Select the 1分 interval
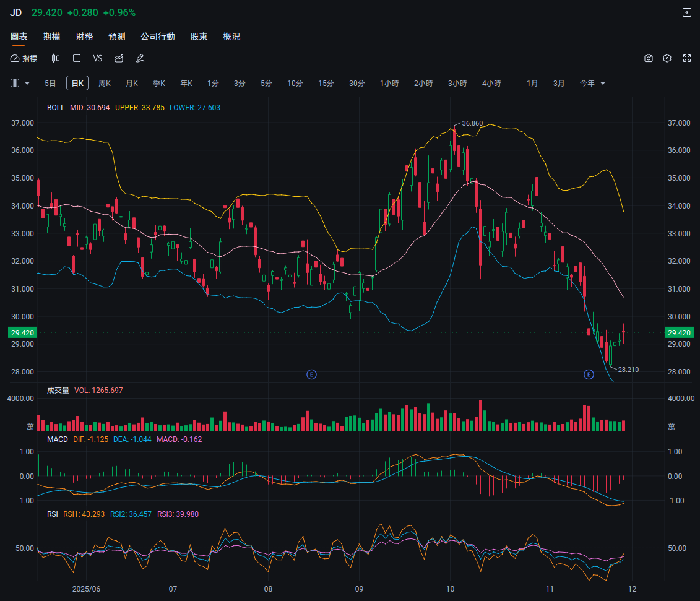Viewport: 700px width, 601px height. [213, 83]
